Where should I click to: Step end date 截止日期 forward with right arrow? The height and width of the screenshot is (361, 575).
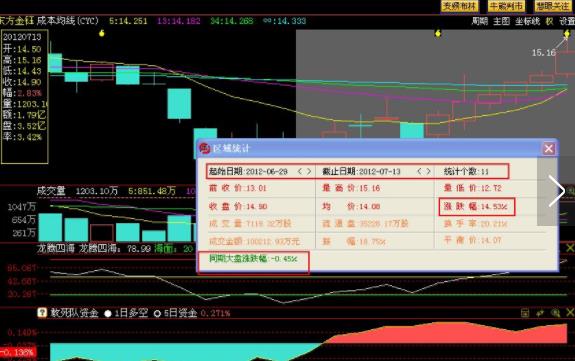428,171
